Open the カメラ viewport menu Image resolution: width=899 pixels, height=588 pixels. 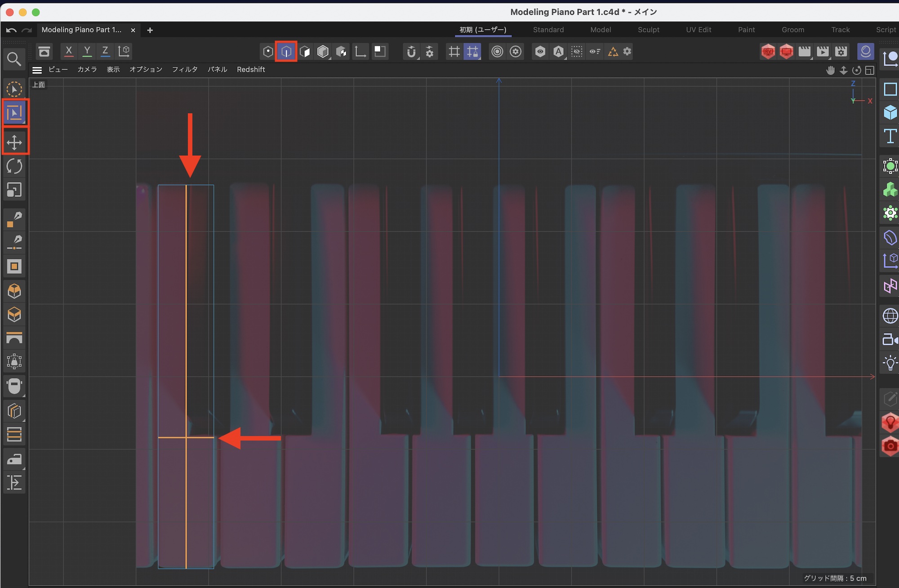coord(87,70)
